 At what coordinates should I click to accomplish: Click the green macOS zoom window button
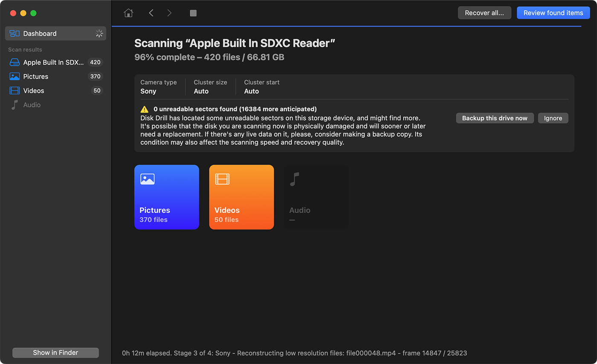(x=33, y=13)
